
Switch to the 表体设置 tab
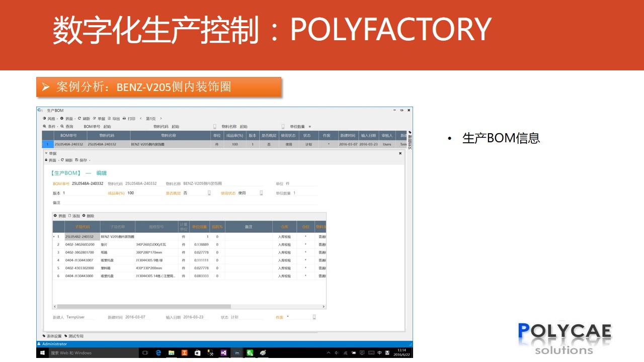coord(52,336)
